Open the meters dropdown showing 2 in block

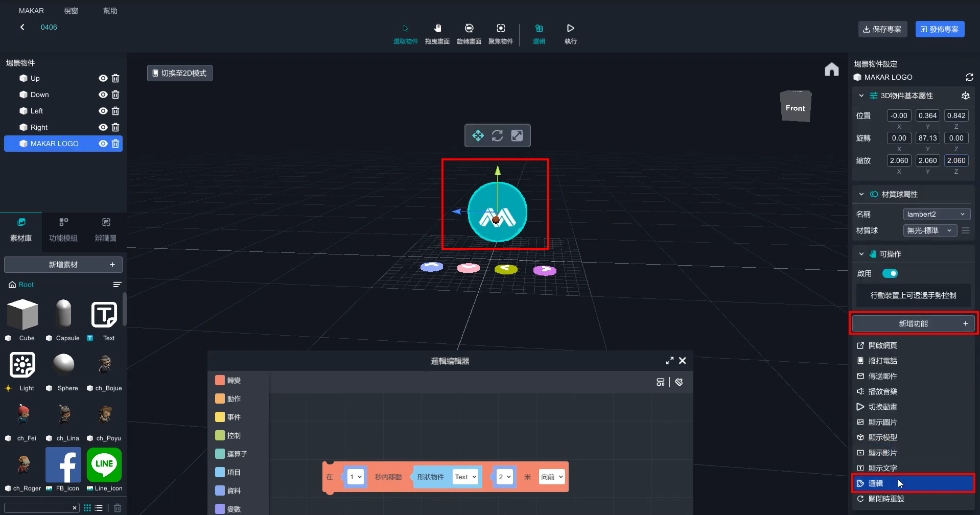coord(505,477)
